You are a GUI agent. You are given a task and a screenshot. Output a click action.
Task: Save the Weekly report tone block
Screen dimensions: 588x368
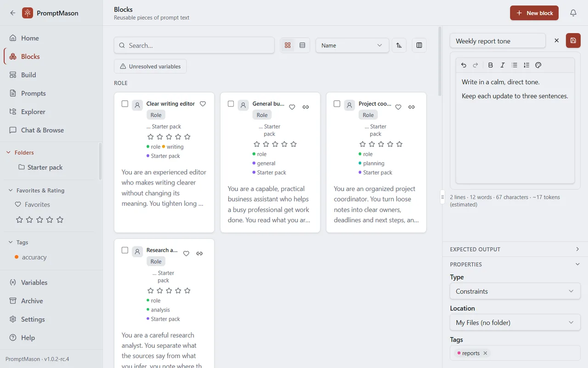573,40
